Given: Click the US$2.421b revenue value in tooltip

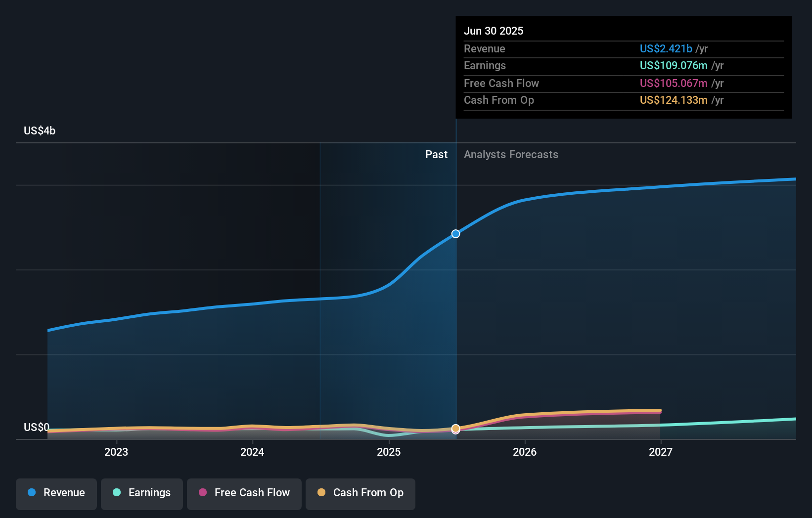Looking at the screenshot, I should click(x=666, y=49).
